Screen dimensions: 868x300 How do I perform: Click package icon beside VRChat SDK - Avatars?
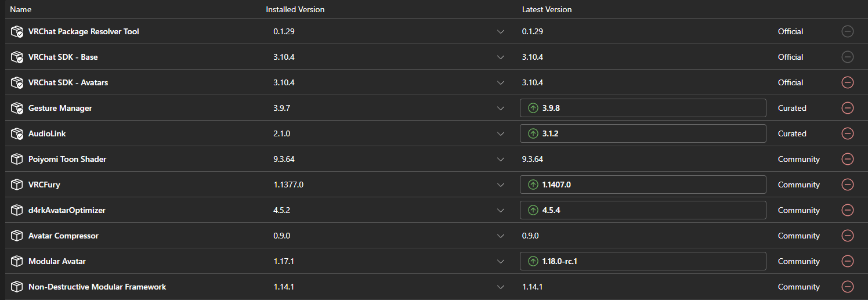[x=17, y=82]
